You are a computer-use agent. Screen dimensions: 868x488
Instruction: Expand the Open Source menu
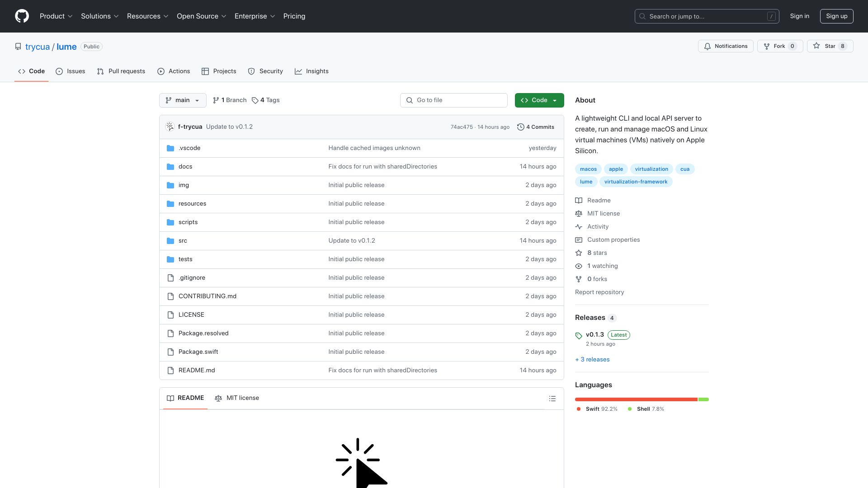(202, 16)
